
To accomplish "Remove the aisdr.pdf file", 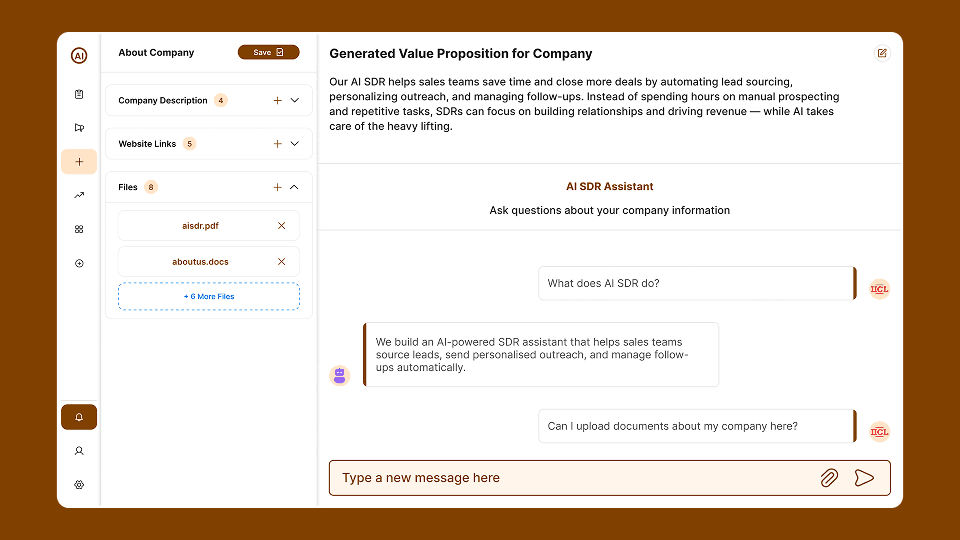I will [281, 226].
